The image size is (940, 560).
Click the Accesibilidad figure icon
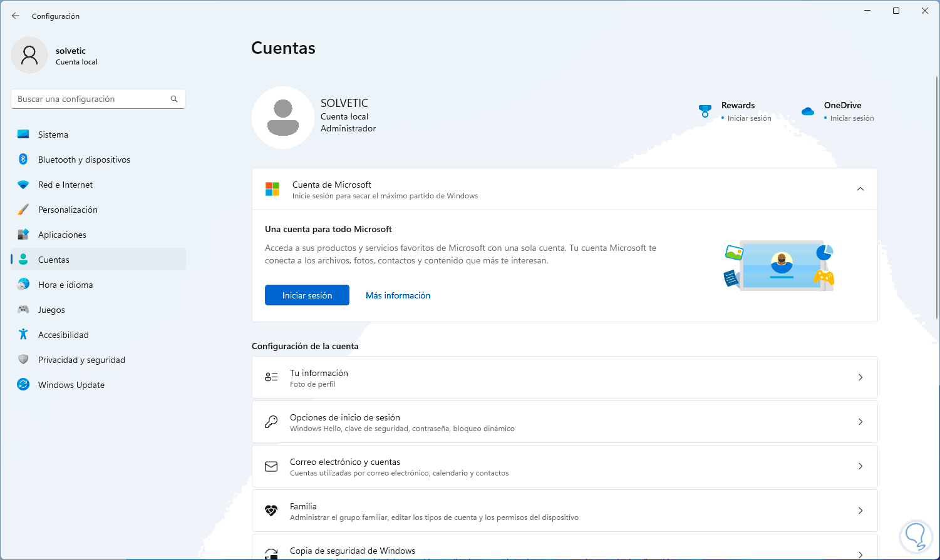pos(23,335)
